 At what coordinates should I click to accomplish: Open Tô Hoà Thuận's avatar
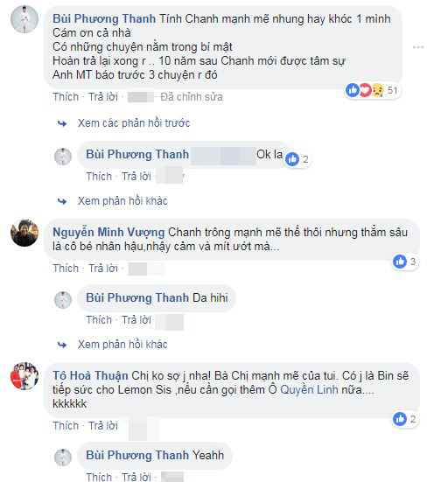tap(24, 376)
